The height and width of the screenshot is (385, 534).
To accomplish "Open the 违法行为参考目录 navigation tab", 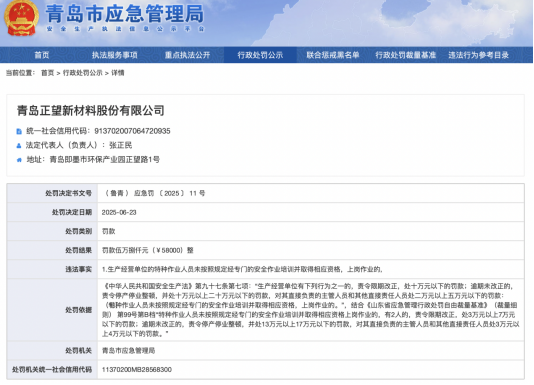I will (478, 55).
